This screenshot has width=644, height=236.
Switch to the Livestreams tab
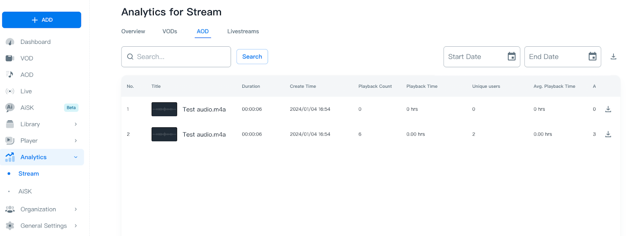(x=243, y=31)
